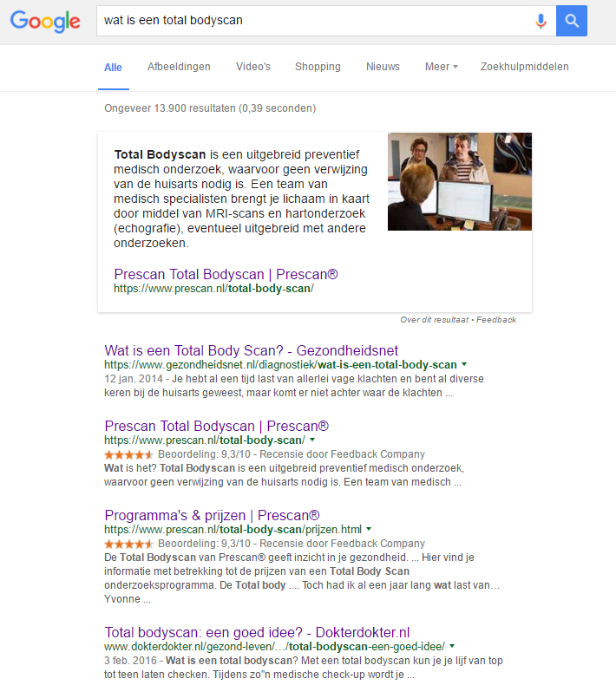Viewport: 616px width, 698px height.
Task: Send Feedback on the featured snippet
Action: 497,320
